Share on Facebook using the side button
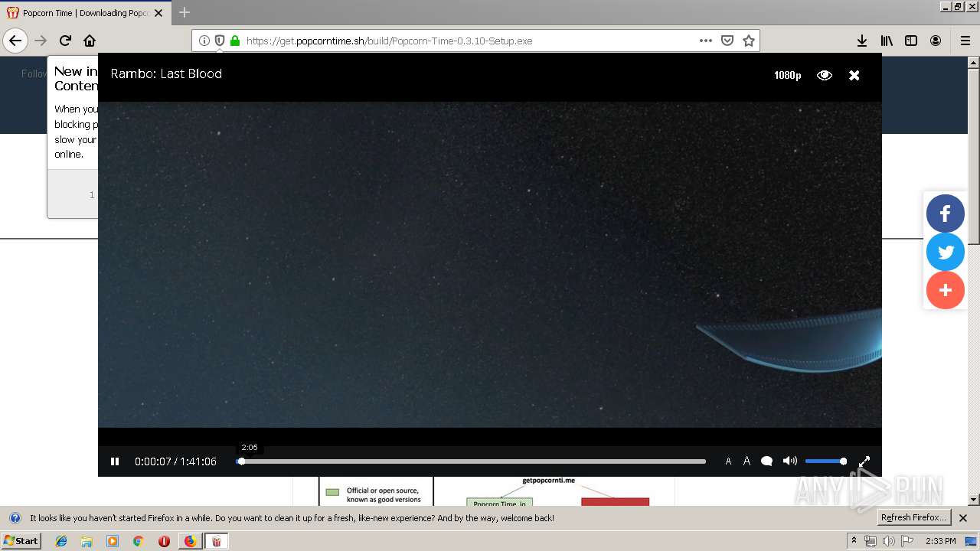This screenshot has height=551, width=980. (946, 214)
